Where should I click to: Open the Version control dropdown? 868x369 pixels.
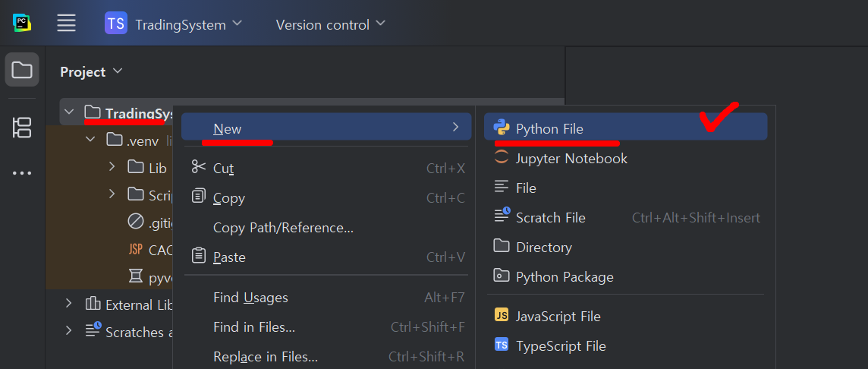tap(330, 24)
